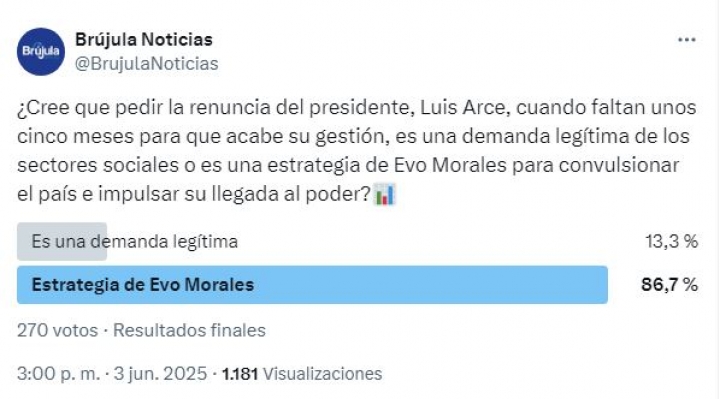720x399 pixels.
Task: Open the @BrujulaNoticias handle link
Action: click(x=146, y=64)
